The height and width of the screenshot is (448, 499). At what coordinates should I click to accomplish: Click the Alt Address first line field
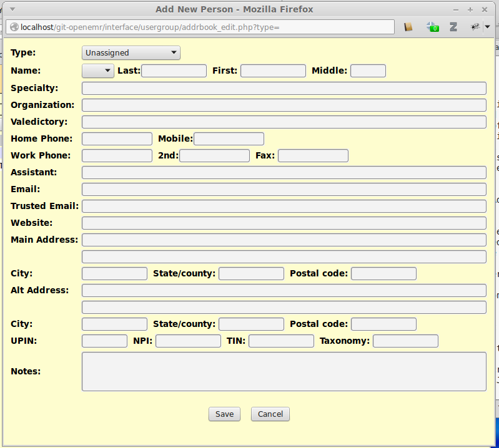(284, 290)
